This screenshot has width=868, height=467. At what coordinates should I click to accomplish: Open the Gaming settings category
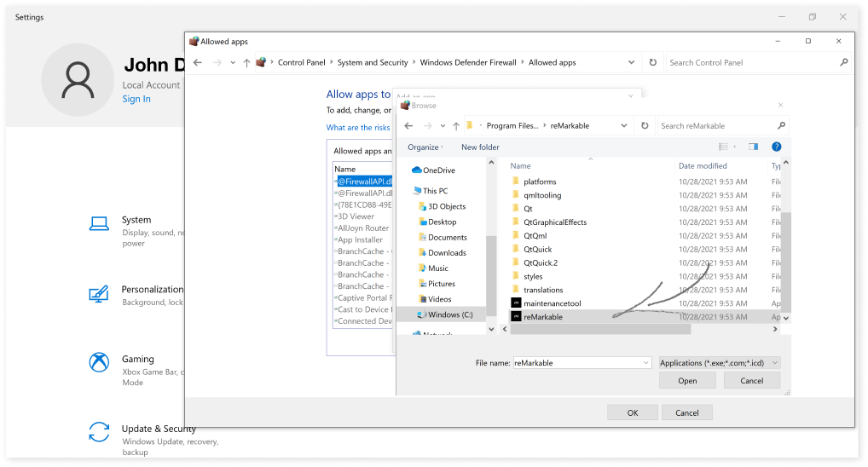137,359
